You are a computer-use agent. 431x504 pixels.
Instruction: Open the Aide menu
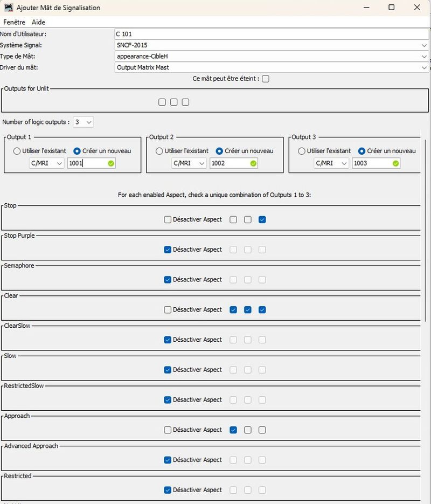coord(38,22)
